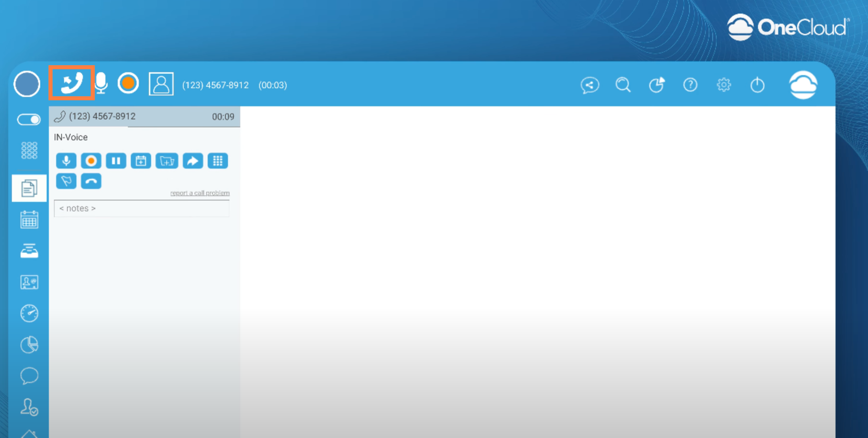Open the calendar from the sidebar

(x=29, y=220)
